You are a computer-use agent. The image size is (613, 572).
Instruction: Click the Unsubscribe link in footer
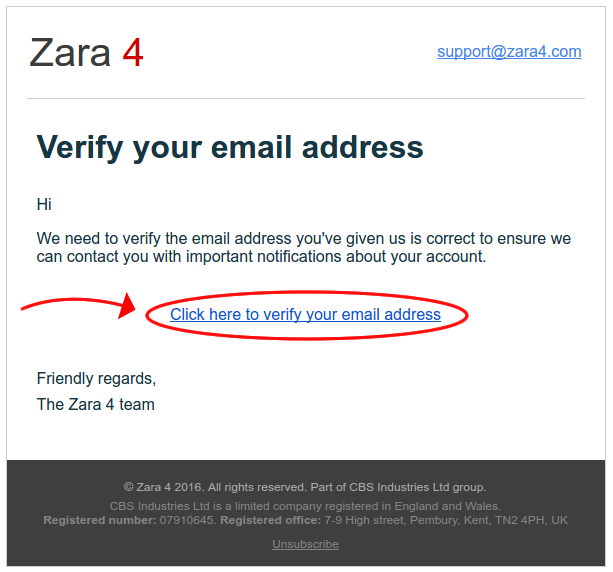[305, 544]
